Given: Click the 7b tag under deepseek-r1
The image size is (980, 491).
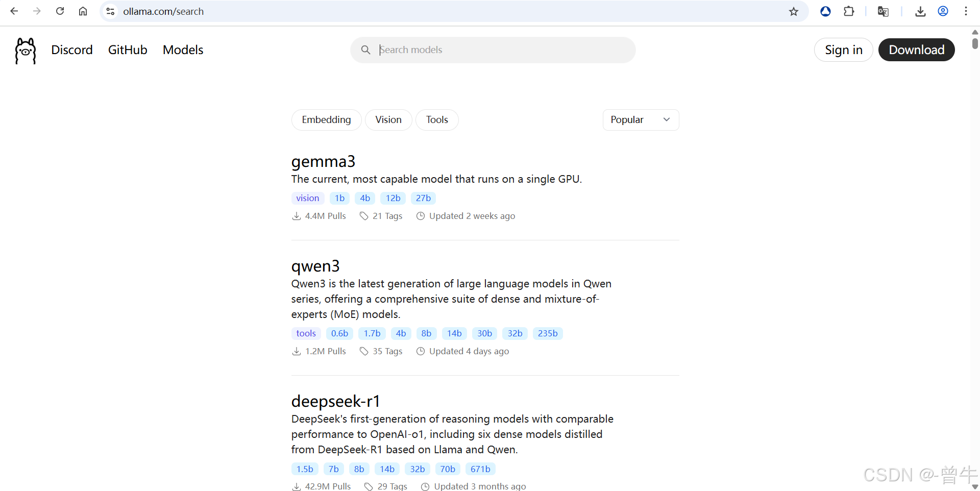Looking at the screenshot, I should click(334, 469).
